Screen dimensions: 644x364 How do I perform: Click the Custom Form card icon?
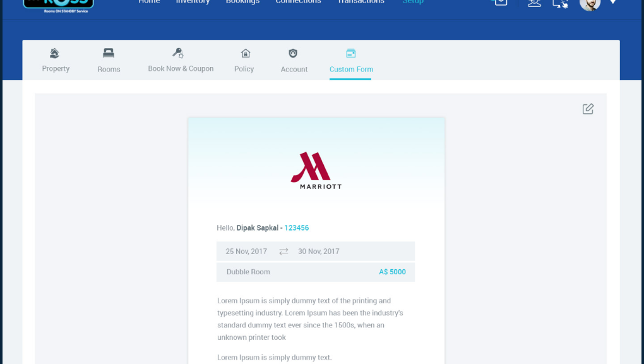pyautogui.click(x=351, y=53)
